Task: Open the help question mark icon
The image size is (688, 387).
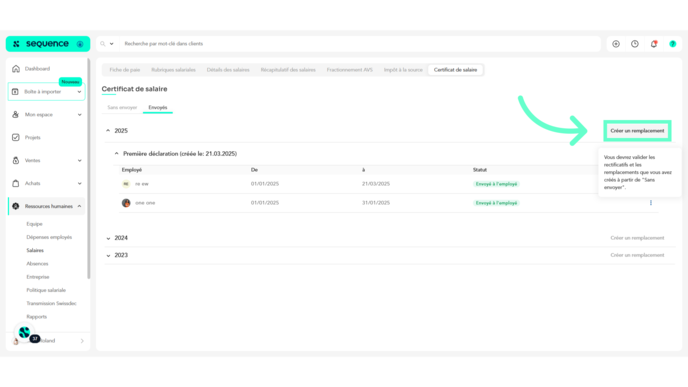Action: (x=673, y=44)
